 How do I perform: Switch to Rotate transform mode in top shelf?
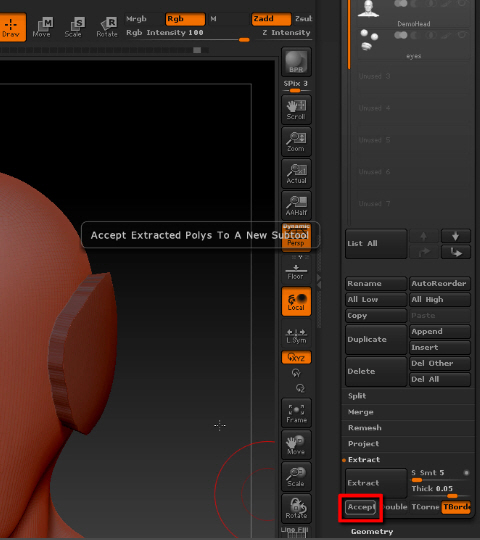click(x=107, y=27)
